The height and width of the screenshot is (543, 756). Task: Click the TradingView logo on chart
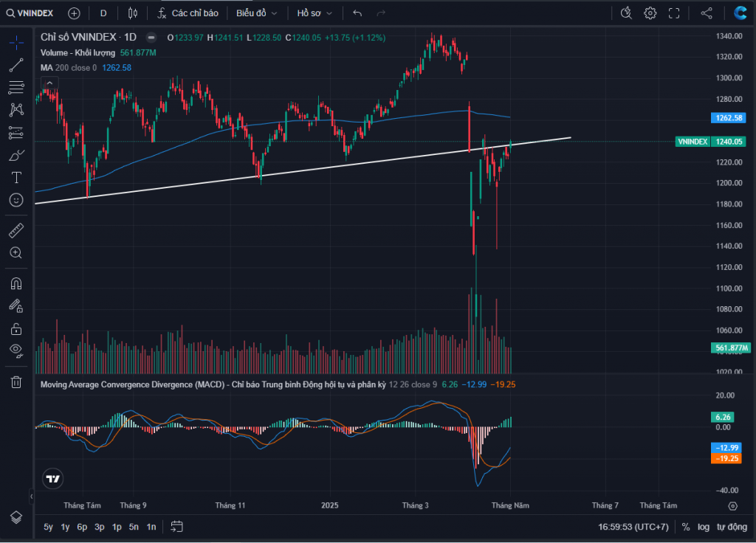click(52, 478)
